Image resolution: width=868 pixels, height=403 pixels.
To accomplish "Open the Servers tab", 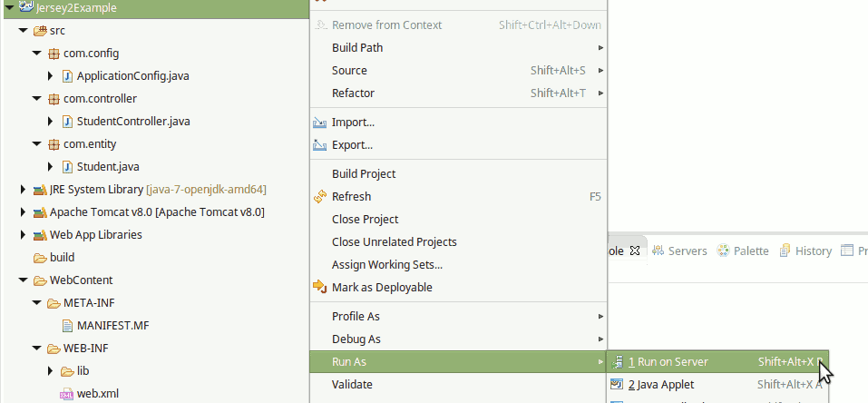I will pos(679,251).
